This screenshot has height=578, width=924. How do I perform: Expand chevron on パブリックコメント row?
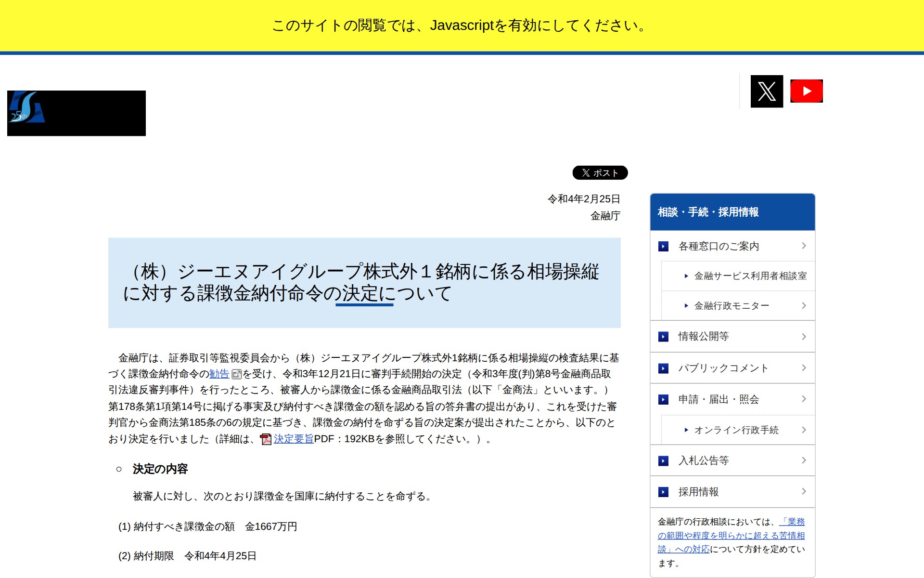click(x=804, y=368)
